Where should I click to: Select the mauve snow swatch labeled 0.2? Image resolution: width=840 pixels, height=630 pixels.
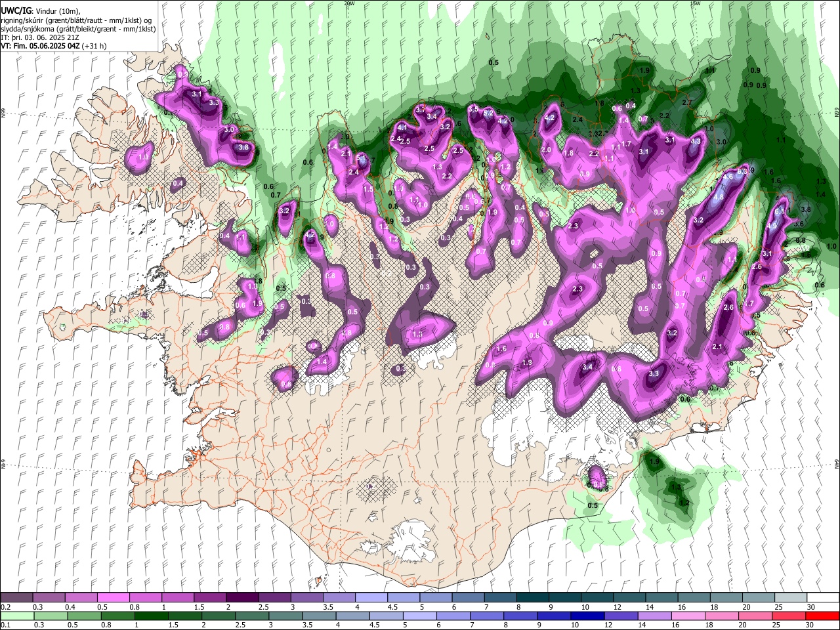click(16, 598)
